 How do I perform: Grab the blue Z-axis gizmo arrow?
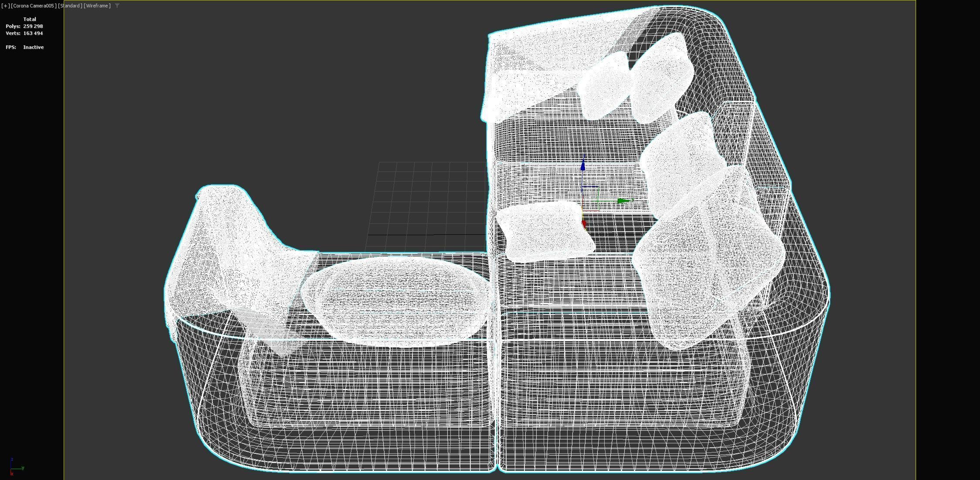pyautogui.click(x=583, y=165)
